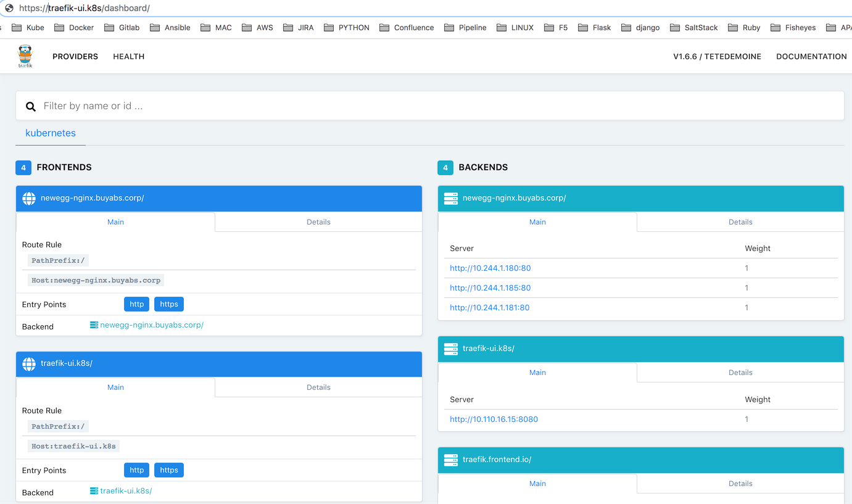The image size is (852, 504).
Task: Click globe icon of traefik-ui.k8s/ frontend
Action: pos(29,364)
